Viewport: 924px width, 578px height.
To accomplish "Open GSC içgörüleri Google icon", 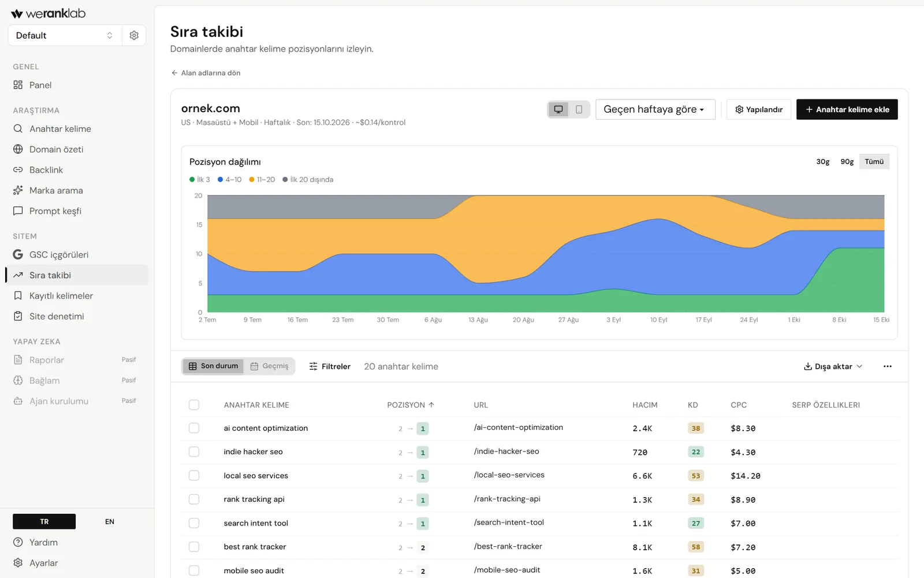I will pos(18,254).
